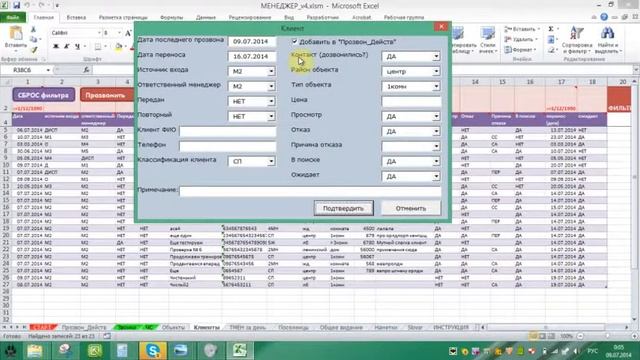The image size is (640, 360).
Task: Open File Explorer folder in taskbar
Action: (x=35, y=350)
